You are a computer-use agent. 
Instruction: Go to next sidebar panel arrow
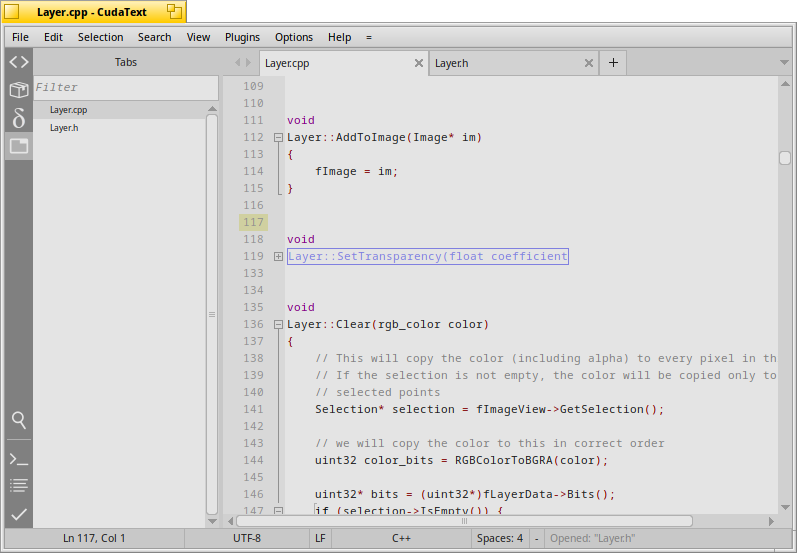[249, 63]
